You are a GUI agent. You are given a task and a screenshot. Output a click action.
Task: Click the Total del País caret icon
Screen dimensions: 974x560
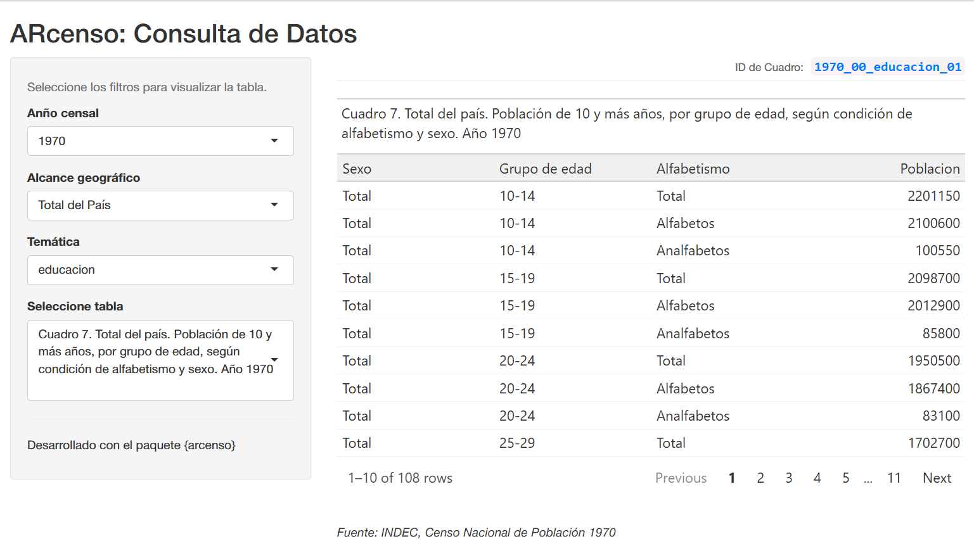point(274,205)
